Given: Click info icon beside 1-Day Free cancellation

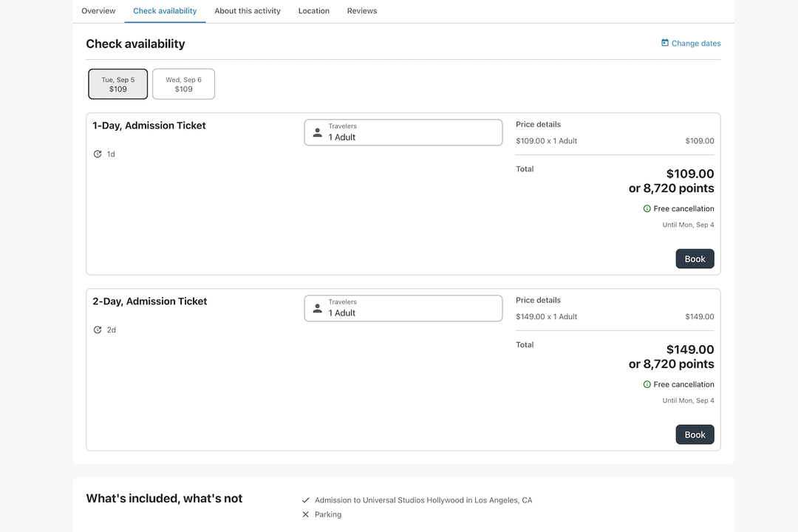Looking at the screenshot, I should 647,209.
